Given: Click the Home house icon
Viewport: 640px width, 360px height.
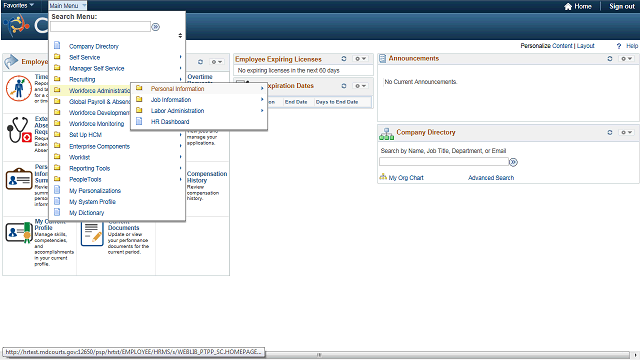Looking at the screenshot, I should (568, 7).
